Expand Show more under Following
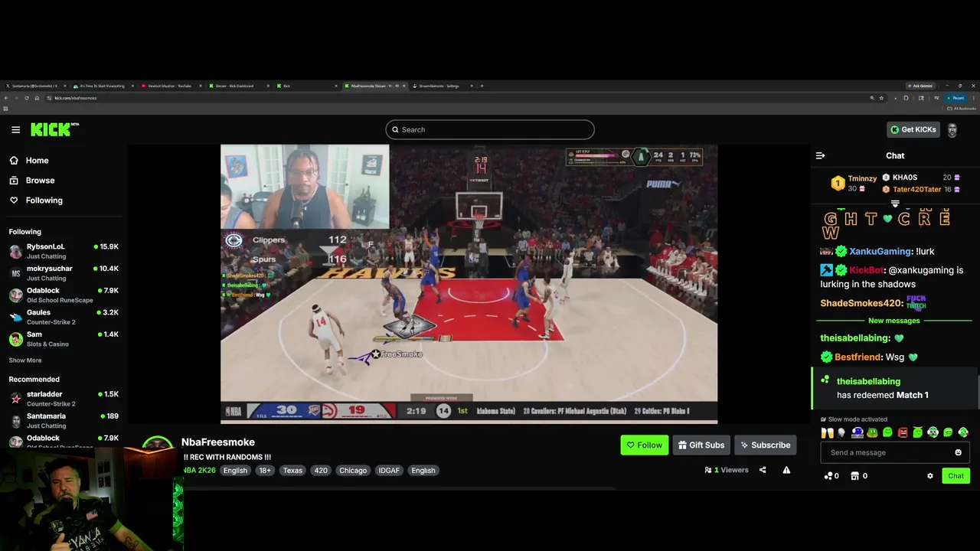The width and height of the screenshot is (980, 551). click(x=25, y=360)
